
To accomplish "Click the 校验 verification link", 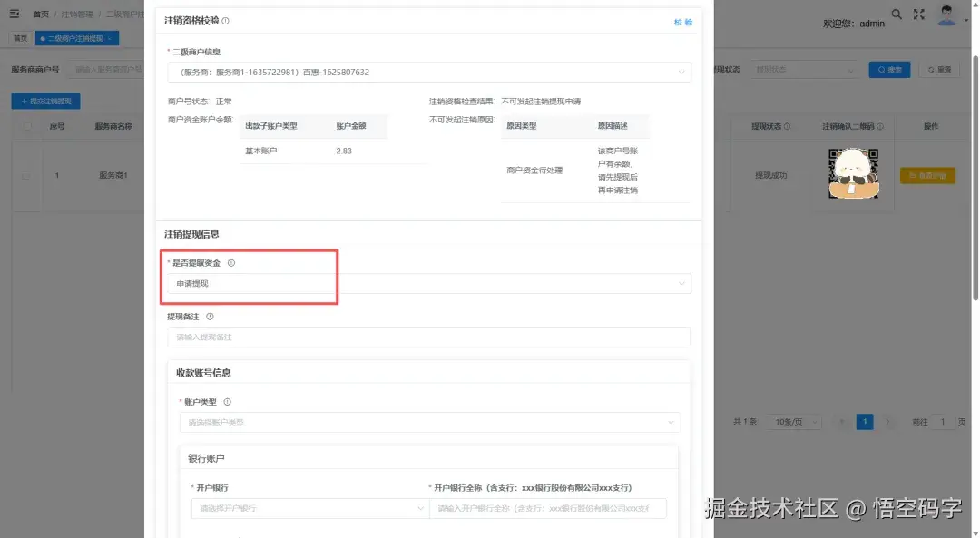I will pos(682,22).
